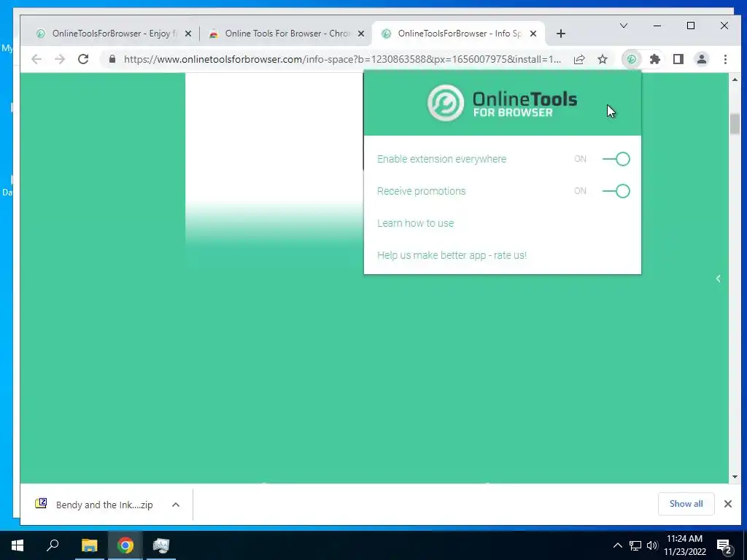Show hidden system tray icons
Screen dimensions: 747x560
pyautogui.click(x=617, y=545)
